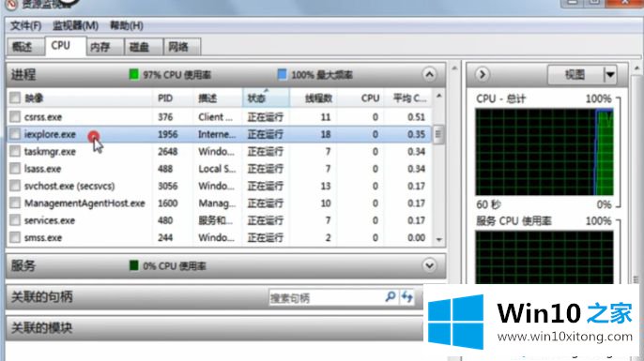Select the svchost.exe (secsvcs) process name

(69, 187)
